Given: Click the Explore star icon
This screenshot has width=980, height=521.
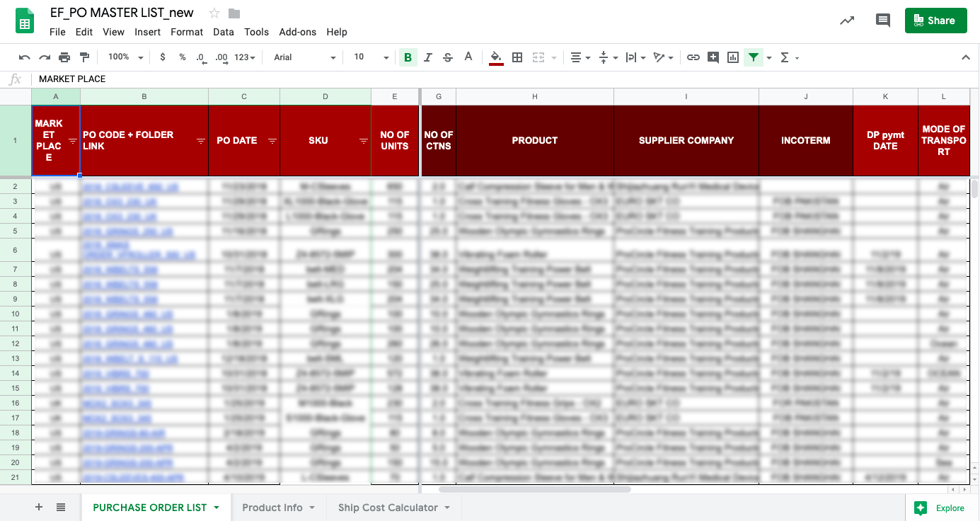Looking at the screenshot, I should [x=921, y=508].
